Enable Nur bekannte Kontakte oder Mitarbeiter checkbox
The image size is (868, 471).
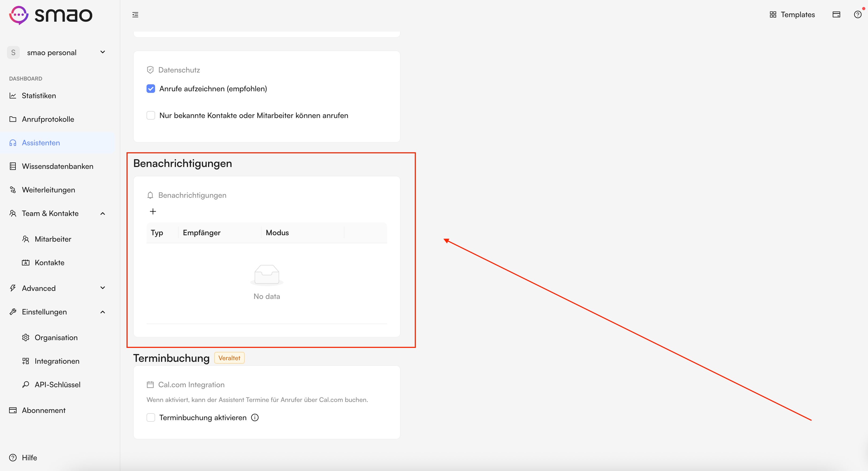[x=151, y=115]
